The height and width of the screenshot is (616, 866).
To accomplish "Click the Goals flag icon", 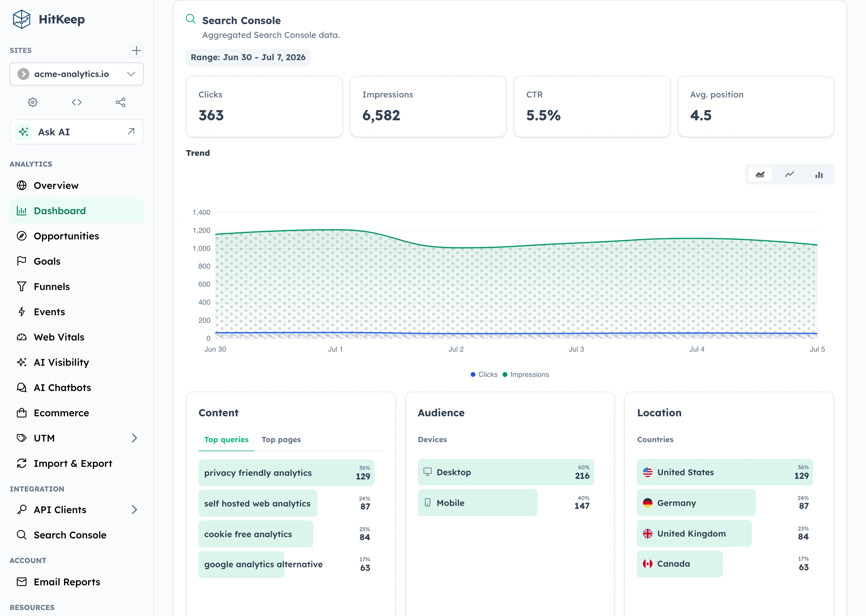I will click(x=22, y=261).
